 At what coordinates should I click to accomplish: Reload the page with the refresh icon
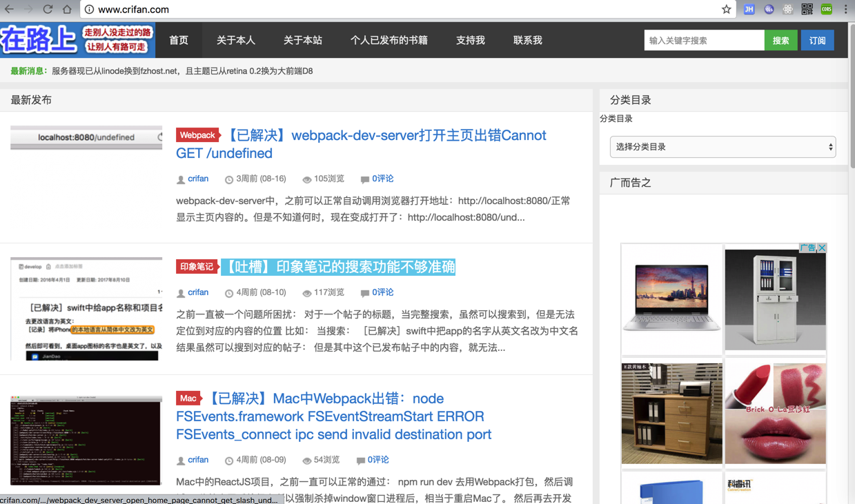click(x=48, y=10)
